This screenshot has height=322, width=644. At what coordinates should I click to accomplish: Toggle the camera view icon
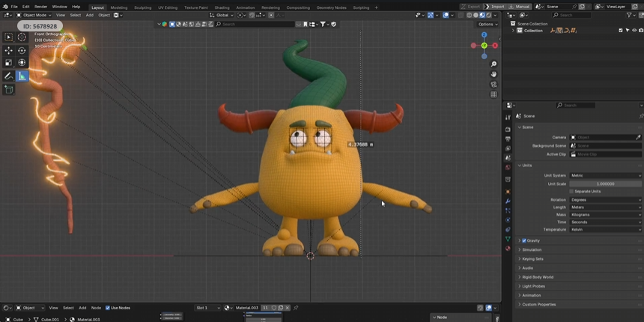(x=493, y=85)
